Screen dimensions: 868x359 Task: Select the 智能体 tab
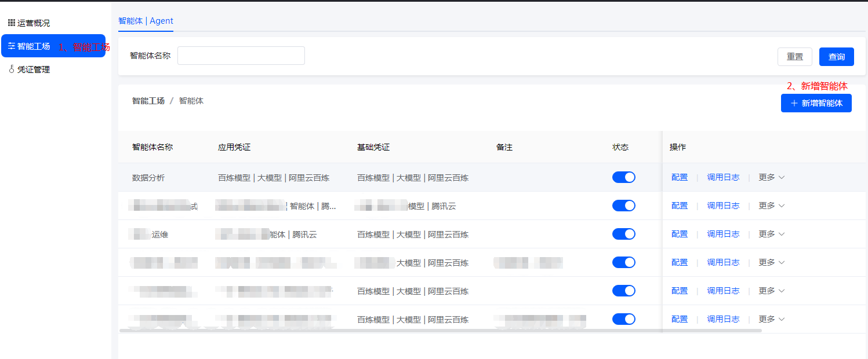[x=130, y=21]
